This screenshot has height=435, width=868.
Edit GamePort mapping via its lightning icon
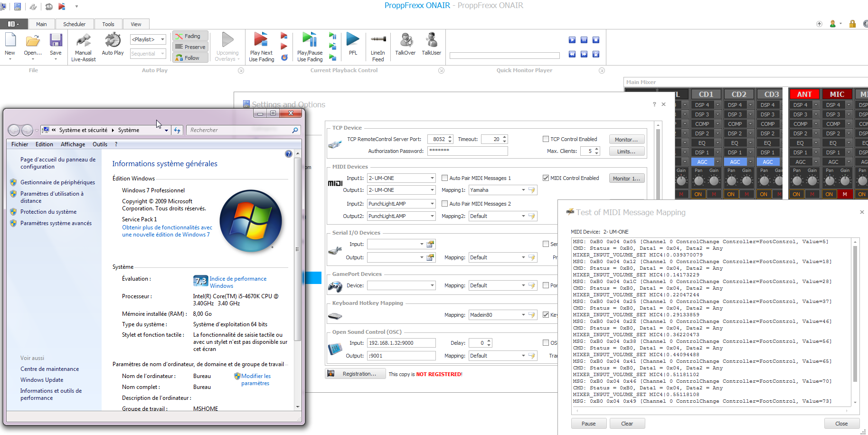532,285
